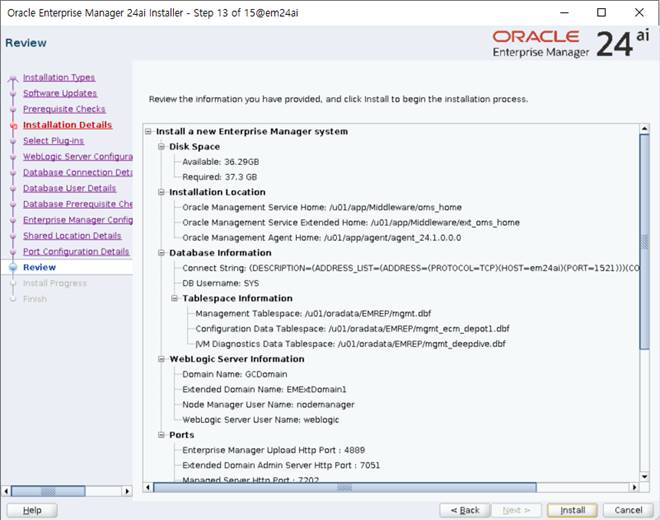Click review pane vertical scrollbar thumb
The width and height of the screenshot is (660, 520).
click(x=644, y=241)
